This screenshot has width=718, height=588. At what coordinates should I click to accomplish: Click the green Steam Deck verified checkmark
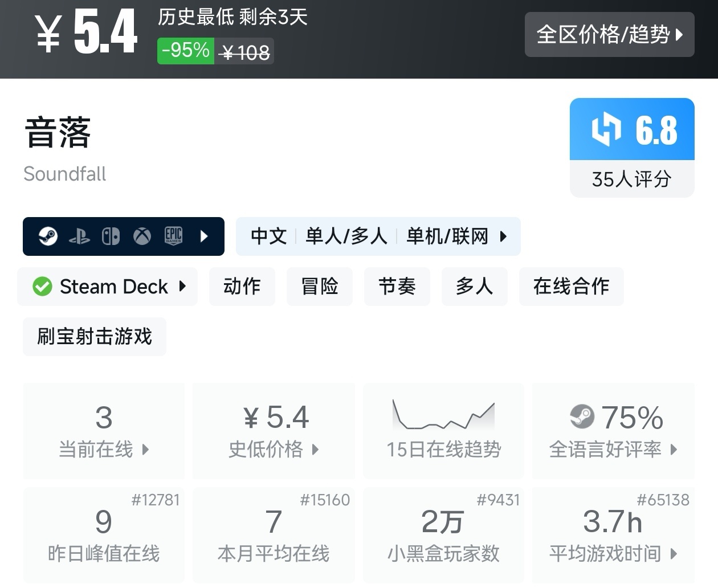[x=42, y=287]
